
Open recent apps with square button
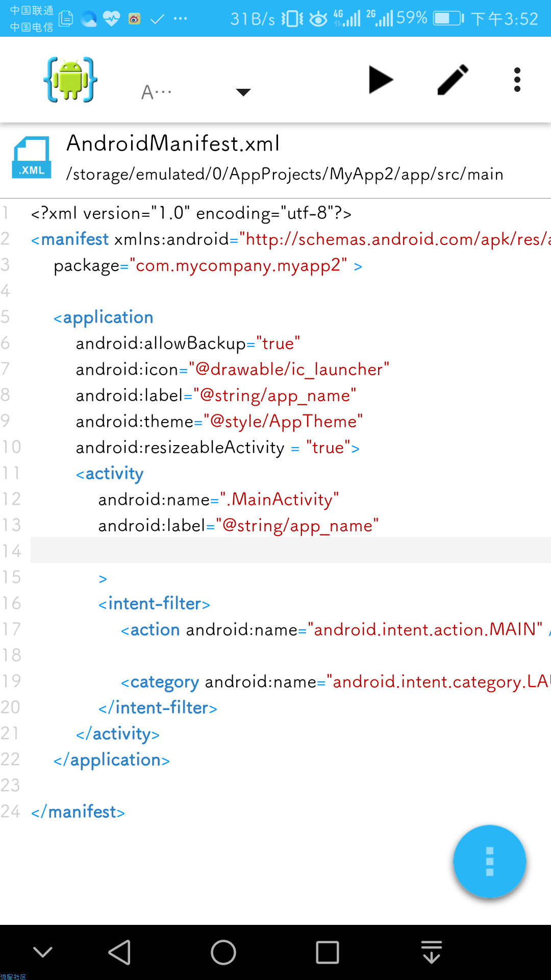[x=327, y=952]
